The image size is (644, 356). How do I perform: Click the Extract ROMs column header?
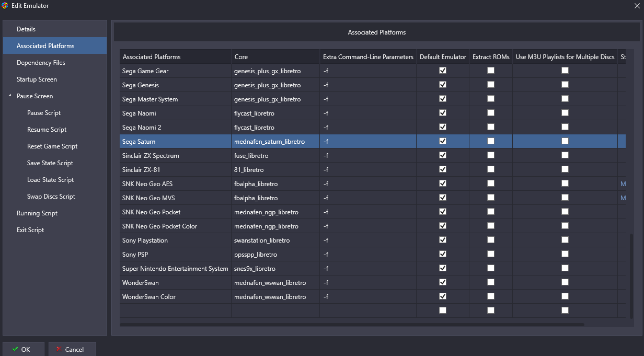[x=491, y=57]
